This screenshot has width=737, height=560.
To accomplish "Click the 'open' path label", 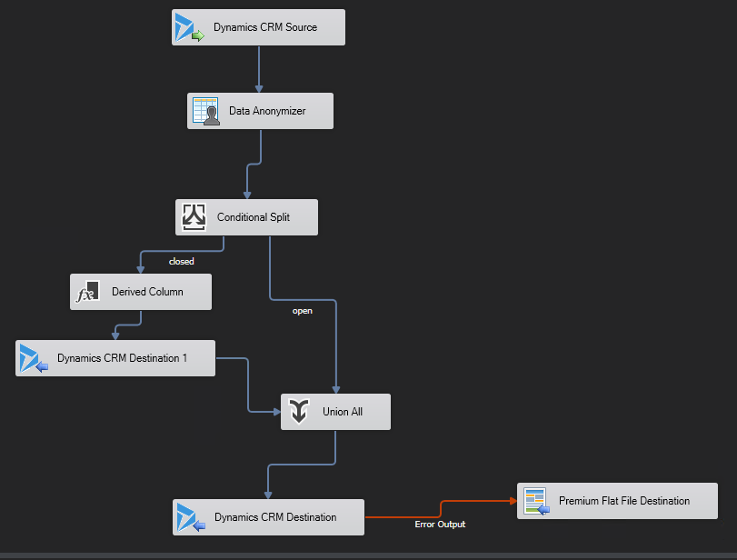I will [303, 311].
